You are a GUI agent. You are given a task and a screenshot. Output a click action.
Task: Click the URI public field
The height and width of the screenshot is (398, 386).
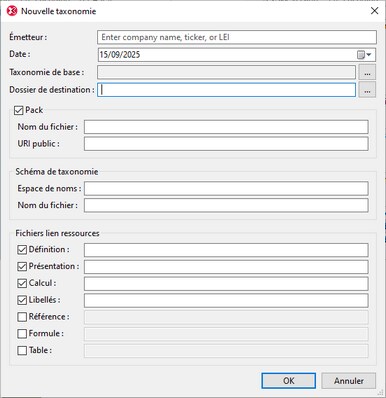[226, 144]
